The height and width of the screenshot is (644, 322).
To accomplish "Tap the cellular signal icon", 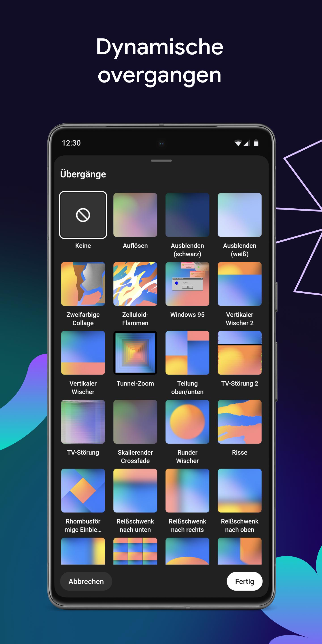I will pos(246,143).
